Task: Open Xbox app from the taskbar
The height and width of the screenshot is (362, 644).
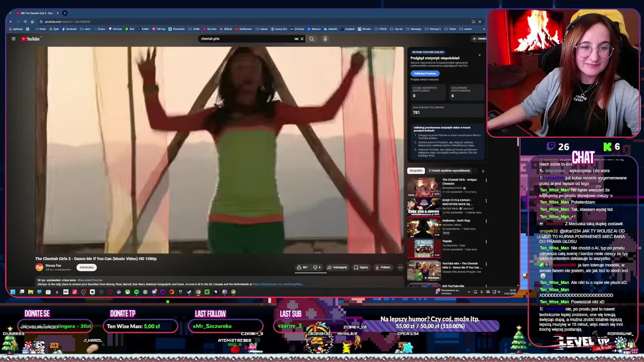Action: coord(128,292)
